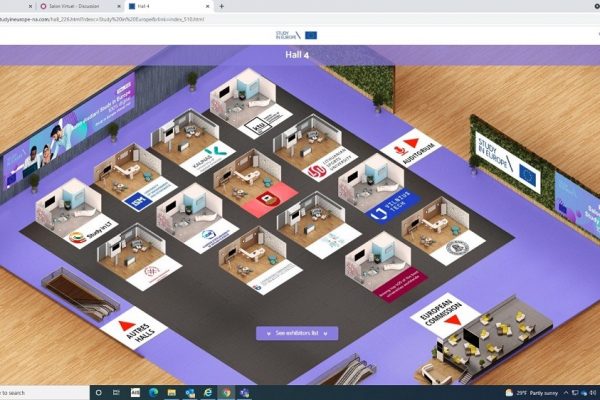Click the taskbar search box
Viewport: 600px width, 400px height.
coord(44,393)
